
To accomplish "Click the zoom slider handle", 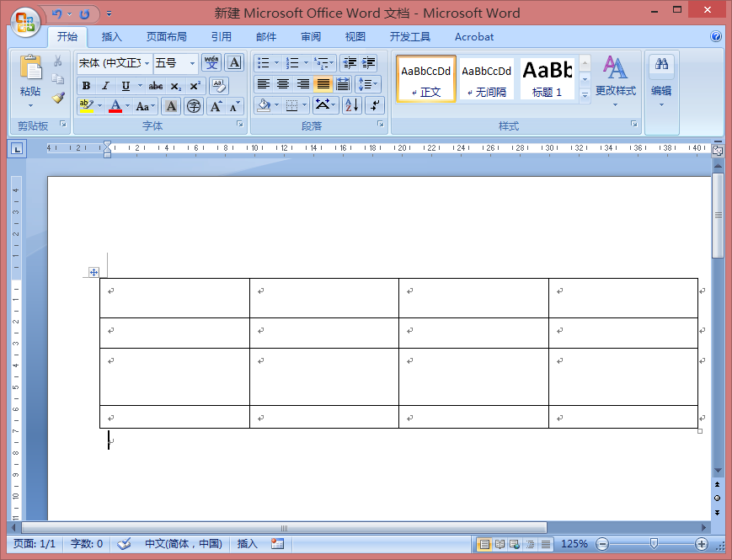I will coord(654,544).
